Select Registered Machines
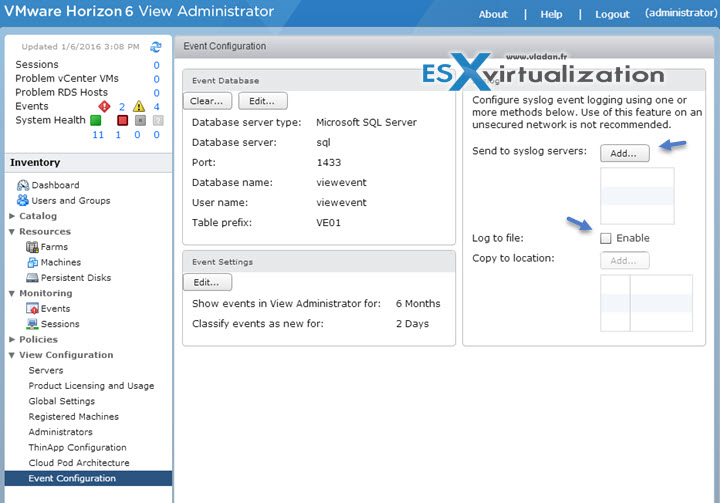The height and width of the screenshot is (503, 720). tap(73, 417)
